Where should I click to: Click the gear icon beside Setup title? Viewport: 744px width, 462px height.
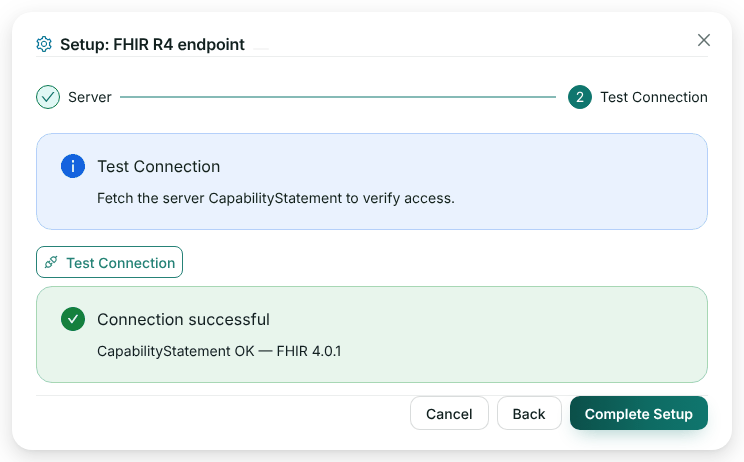pos(44,44)
